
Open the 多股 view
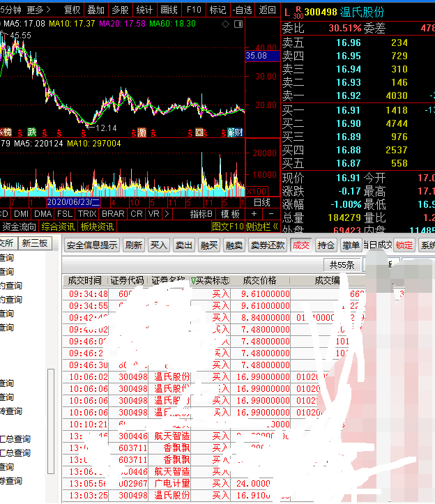tap(120, 10)
